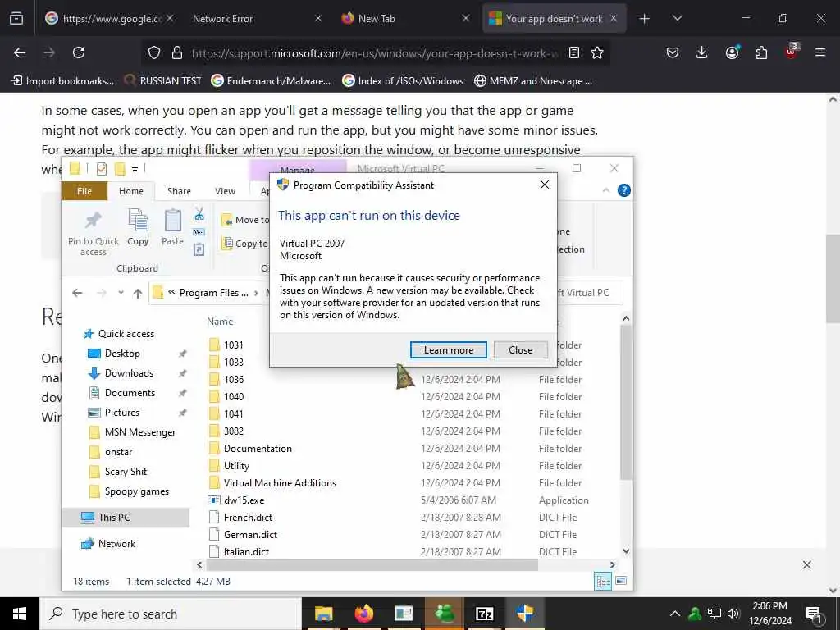Select Downloads in navigation pane

(121, 373)
